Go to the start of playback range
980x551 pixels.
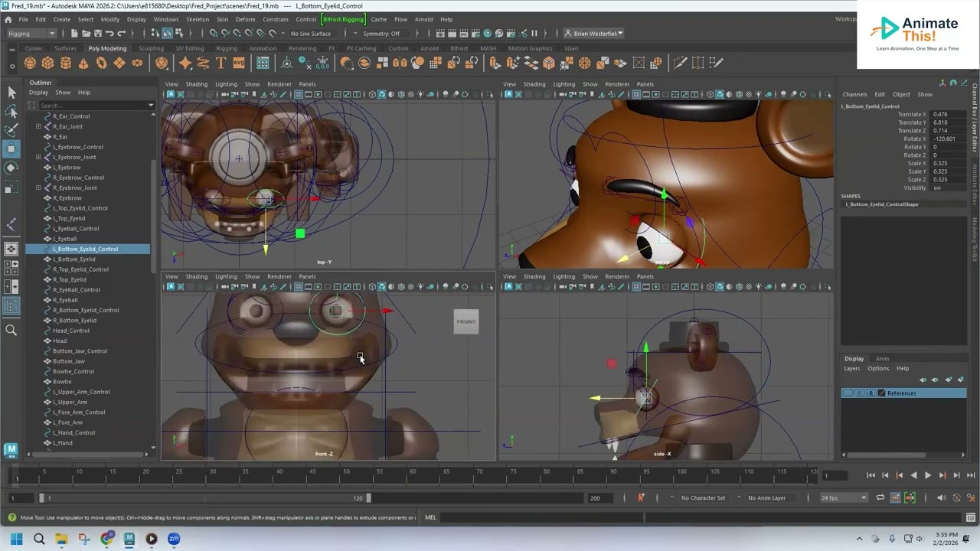click(871, 475)
